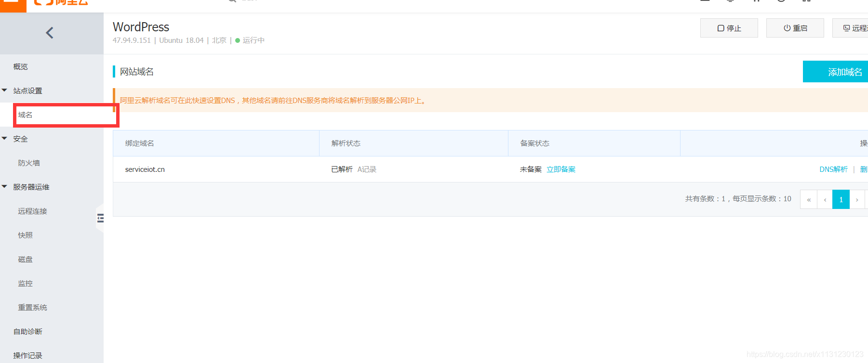
Task: Click the WordPress server title
Action: point(141,27)
